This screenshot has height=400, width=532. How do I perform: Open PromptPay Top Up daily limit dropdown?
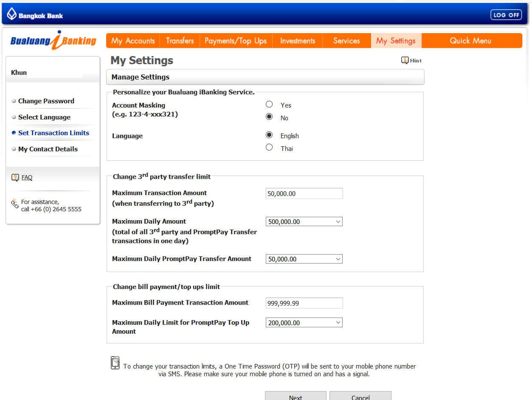[x=304, y=323]
